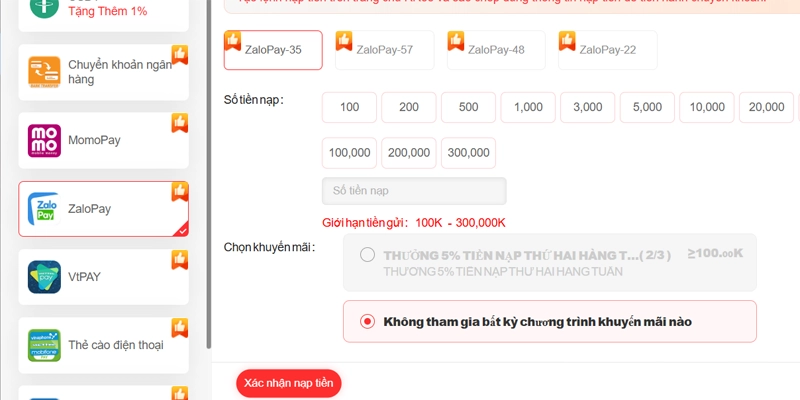Click the ZaloPay logo icon
Screen dimensions: 800x400
coord(44,209)
